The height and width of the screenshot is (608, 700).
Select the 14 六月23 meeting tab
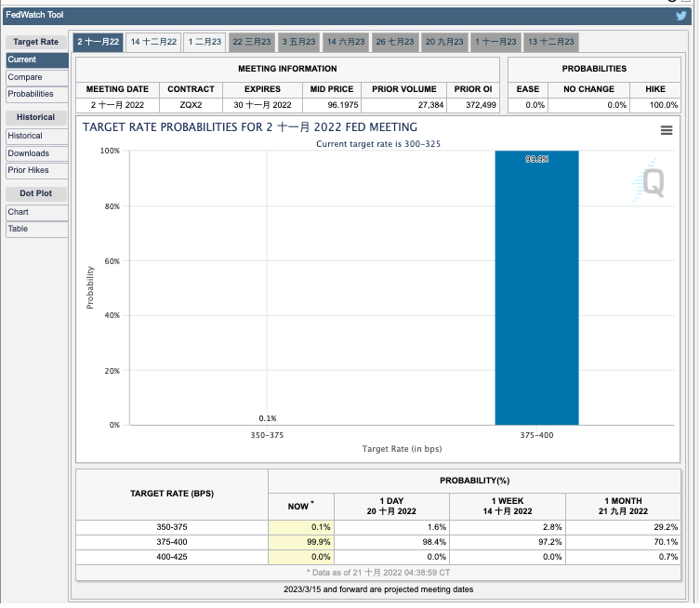coord(346,42)
